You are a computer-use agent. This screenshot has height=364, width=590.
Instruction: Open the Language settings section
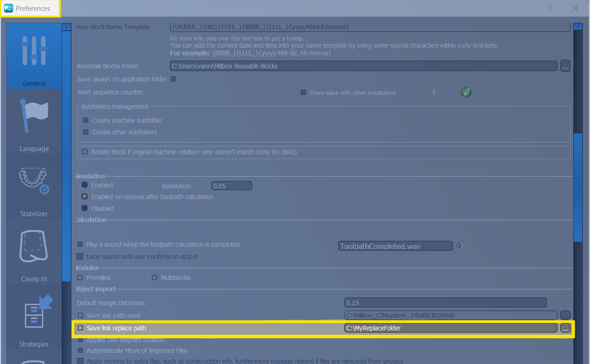click(34, 123)
